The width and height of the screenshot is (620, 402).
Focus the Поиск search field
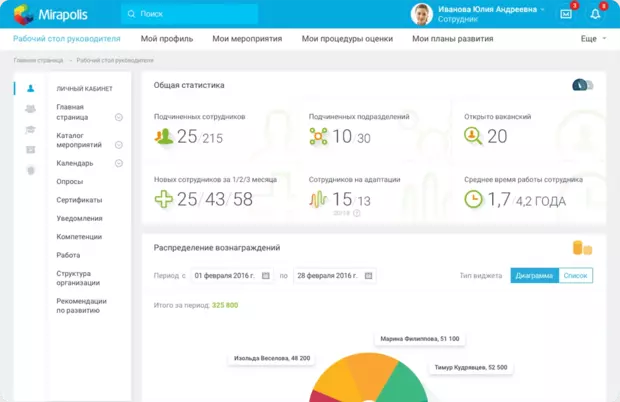(x=189, y=14)
